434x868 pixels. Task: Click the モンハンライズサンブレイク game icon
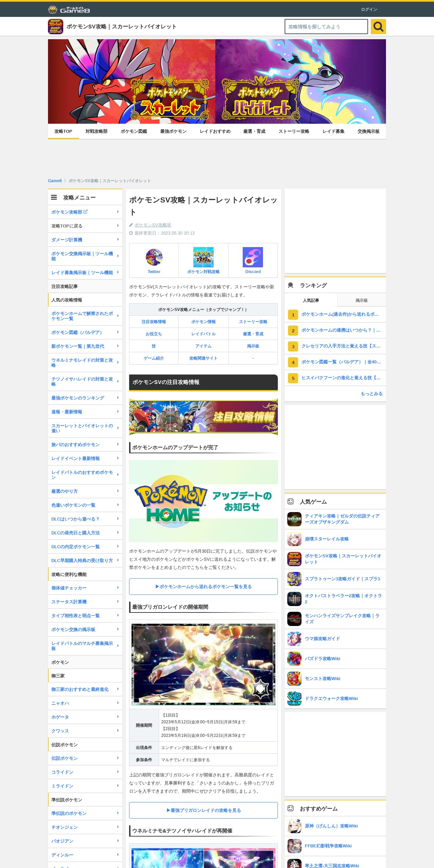click(294, 619)
